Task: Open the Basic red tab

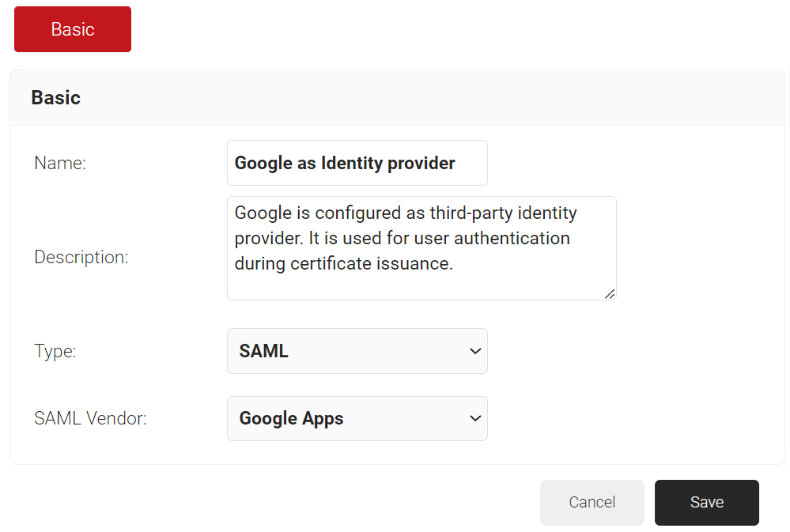Action: tap(73, 29)
